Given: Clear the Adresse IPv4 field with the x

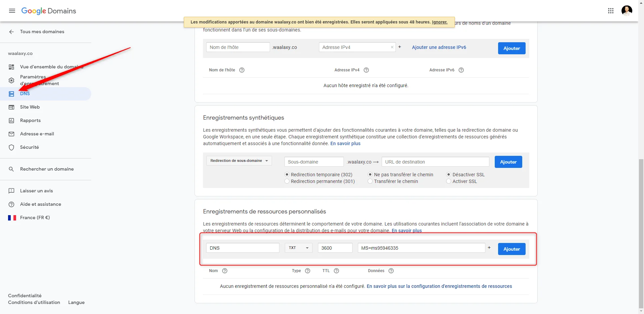Looking at the screenshot, I should pos(392,47).
